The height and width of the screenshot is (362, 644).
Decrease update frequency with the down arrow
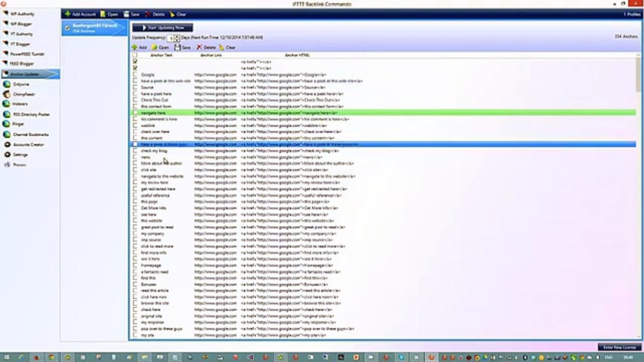[x=178, y=39]
